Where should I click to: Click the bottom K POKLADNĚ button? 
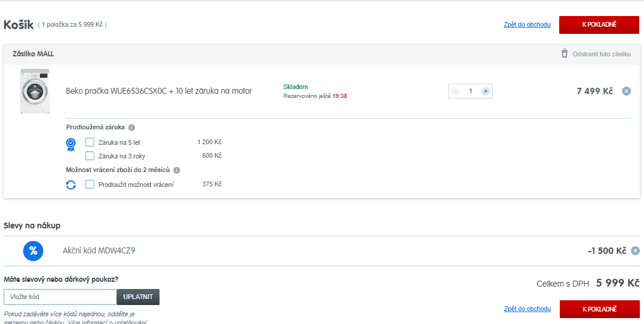tap(600, 309)
